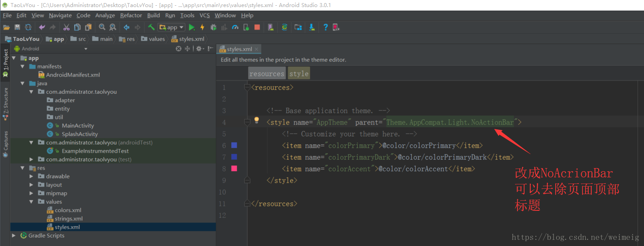The height and width of the screenshot is (246, 644).
Task: Click the Save All toolbar icon
Action: [x=18, y=27]
